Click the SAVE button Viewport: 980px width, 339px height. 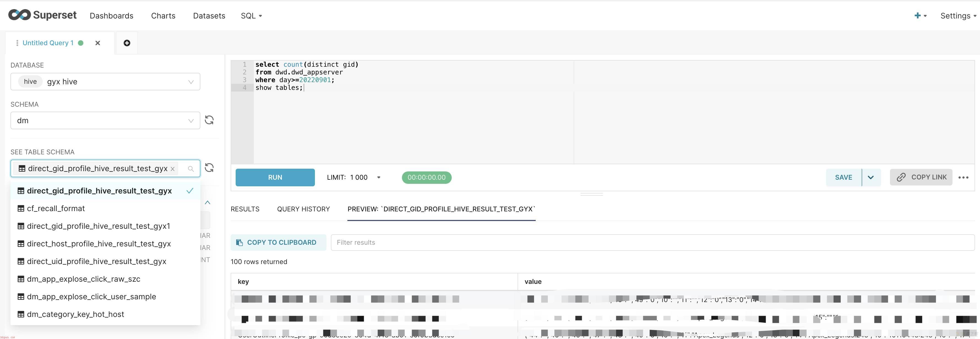(844, 177)
